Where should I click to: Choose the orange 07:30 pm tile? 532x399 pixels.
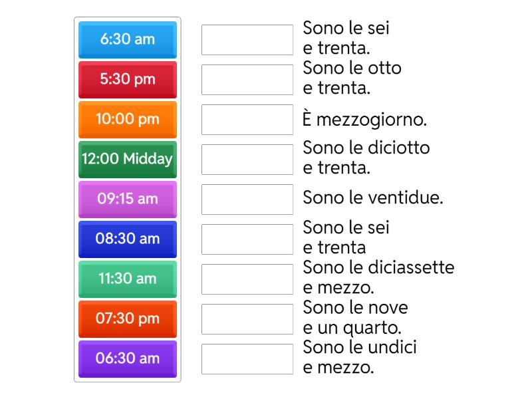tap(127, 319)
